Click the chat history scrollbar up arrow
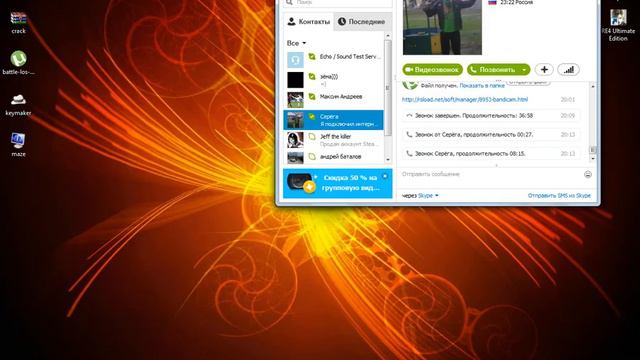Screen dimensions: 640x360 (x=593, y=86)
